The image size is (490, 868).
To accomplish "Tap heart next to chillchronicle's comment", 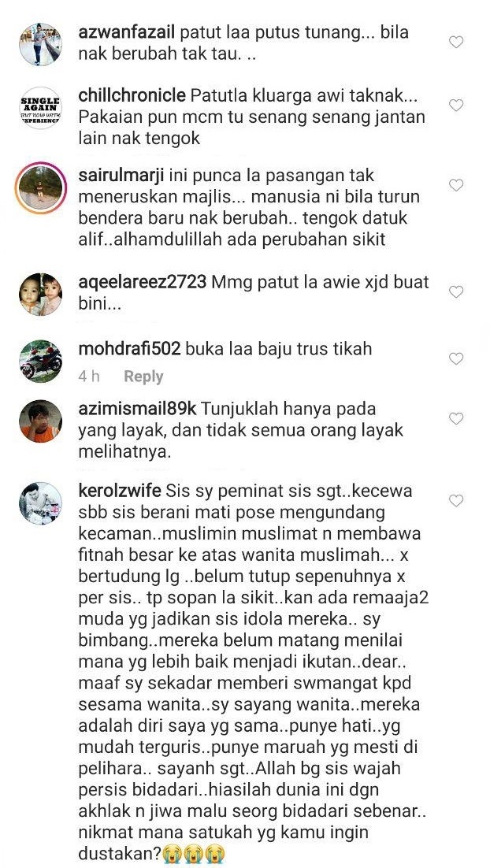I will click(x=455, y=106).
